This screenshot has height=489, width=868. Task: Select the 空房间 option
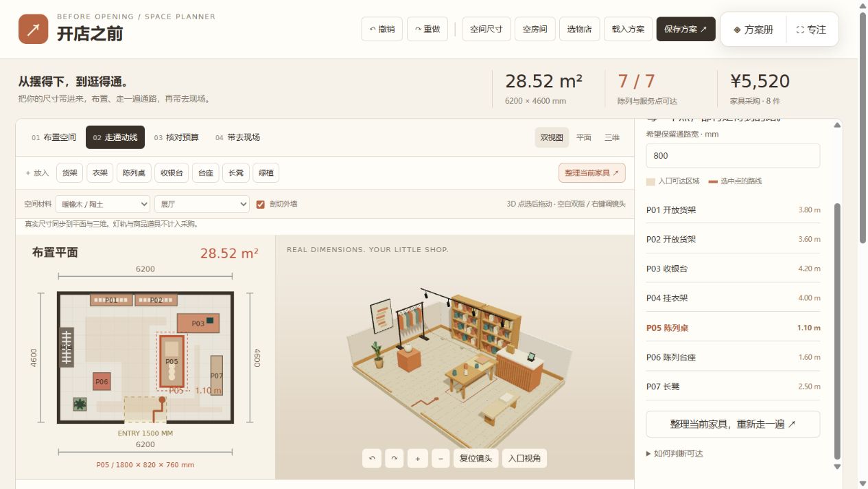535,30
